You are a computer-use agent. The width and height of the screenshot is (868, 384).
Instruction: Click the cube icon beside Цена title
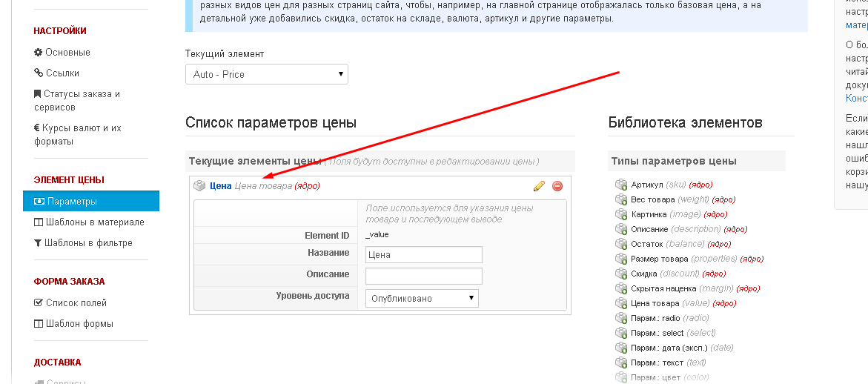click(x=199, y=186)
